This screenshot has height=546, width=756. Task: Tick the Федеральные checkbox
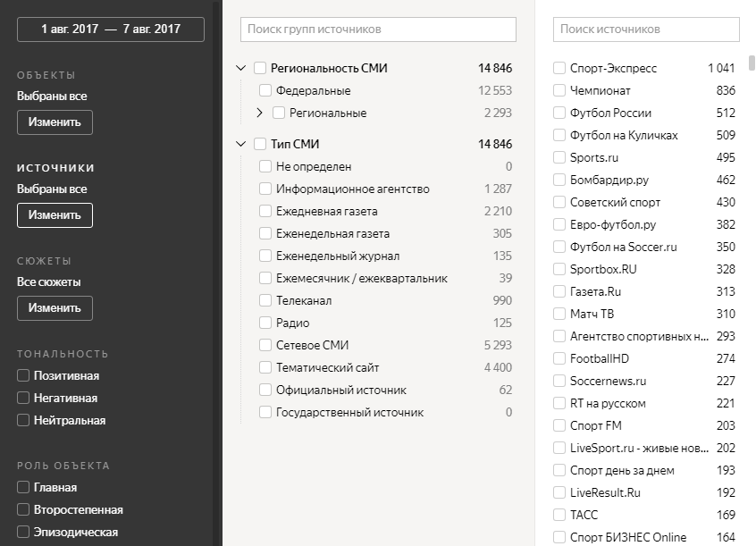(265, 90)
